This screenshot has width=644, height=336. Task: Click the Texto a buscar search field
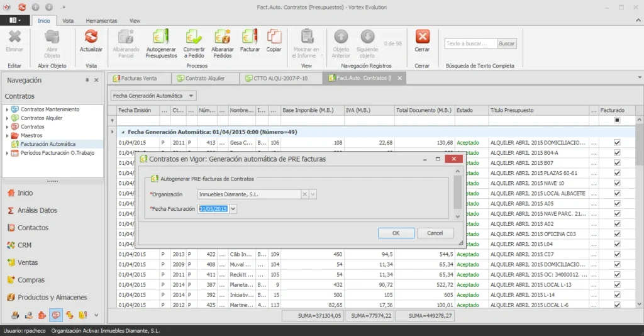pyautogui.click(x=470, y=43)
